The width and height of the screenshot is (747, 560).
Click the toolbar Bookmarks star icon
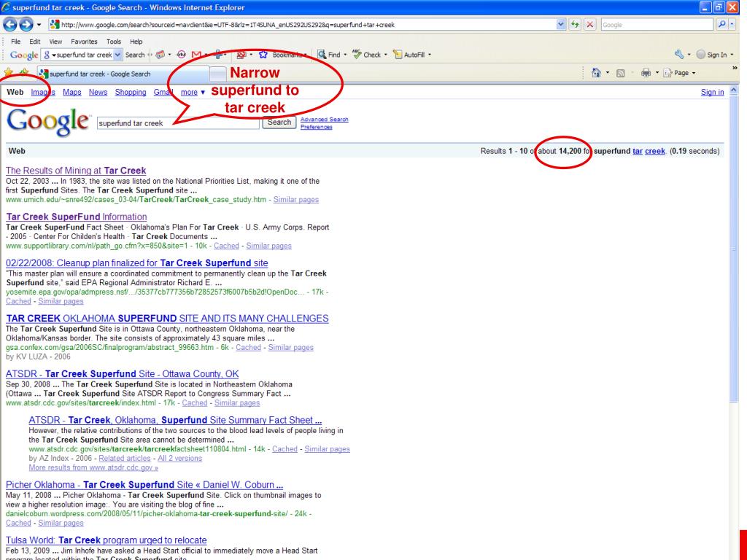click(263, 55)
